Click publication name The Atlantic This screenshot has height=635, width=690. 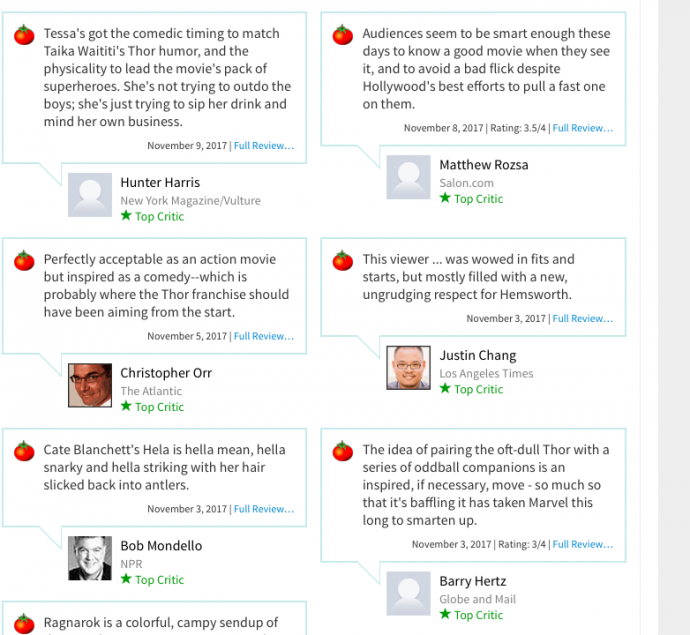[x=151, y=391]
